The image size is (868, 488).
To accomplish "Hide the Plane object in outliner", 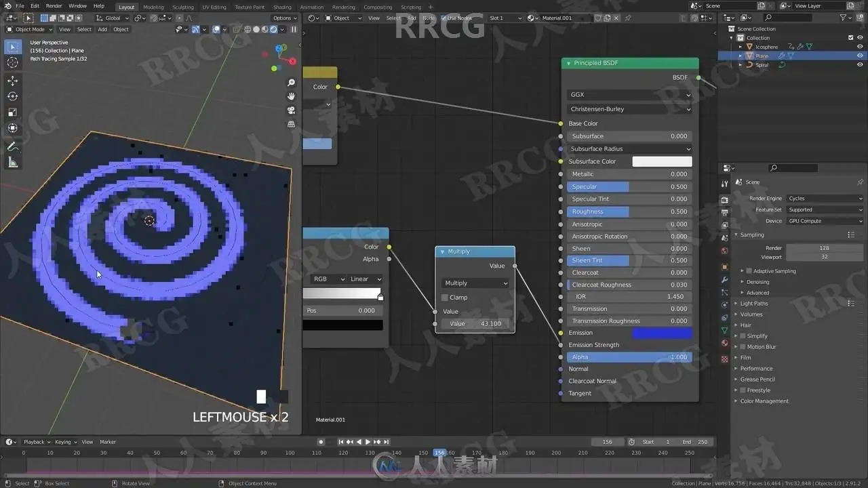I will (860, 56).
